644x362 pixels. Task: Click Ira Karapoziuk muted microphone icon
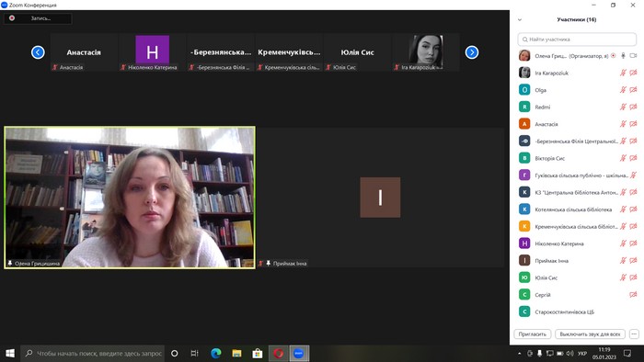[623, 73]
